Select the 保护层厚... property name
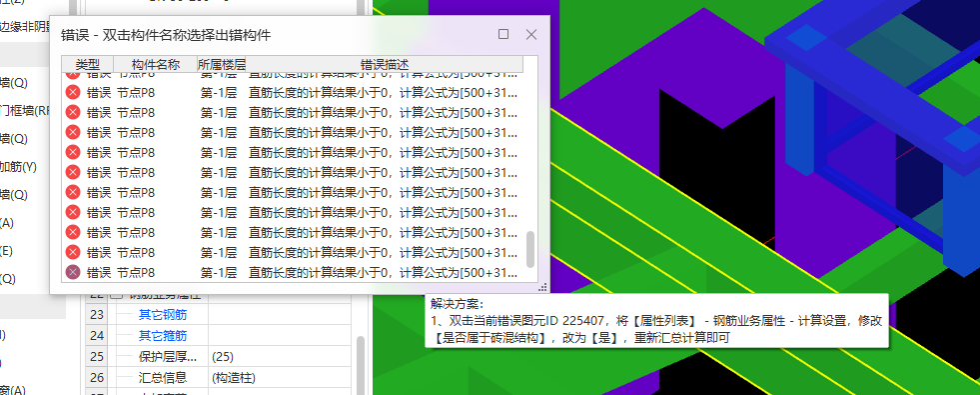Screen dimensions: 980x395 (168, 357)
